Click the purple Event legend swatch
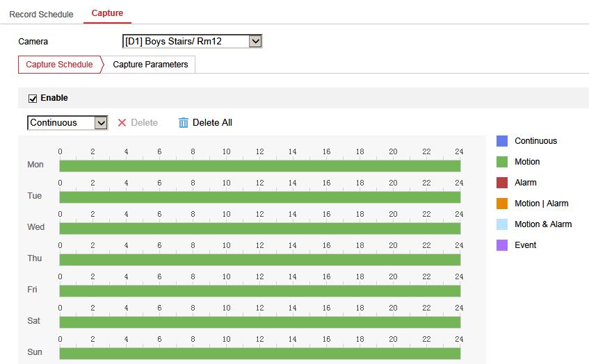 (x=502, y=245)
